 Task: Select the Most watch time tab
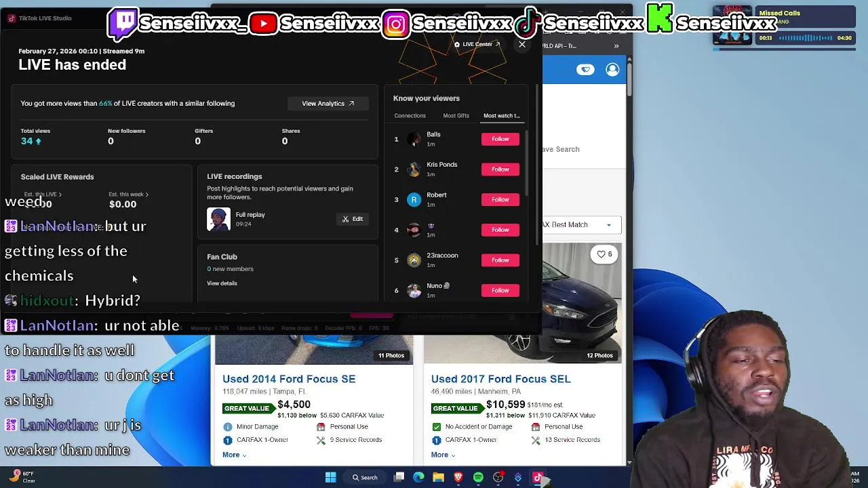(502, 116)
